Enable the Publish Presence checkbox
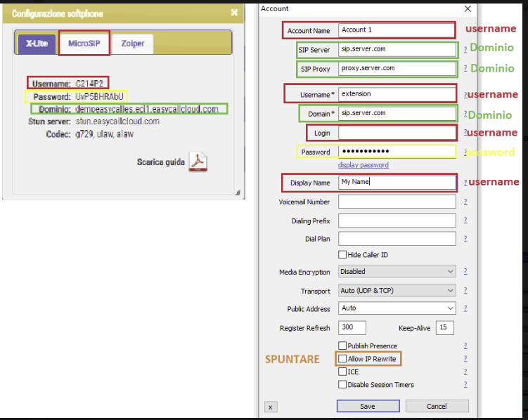This screenshot has height=420, width=528. point(342,346)
